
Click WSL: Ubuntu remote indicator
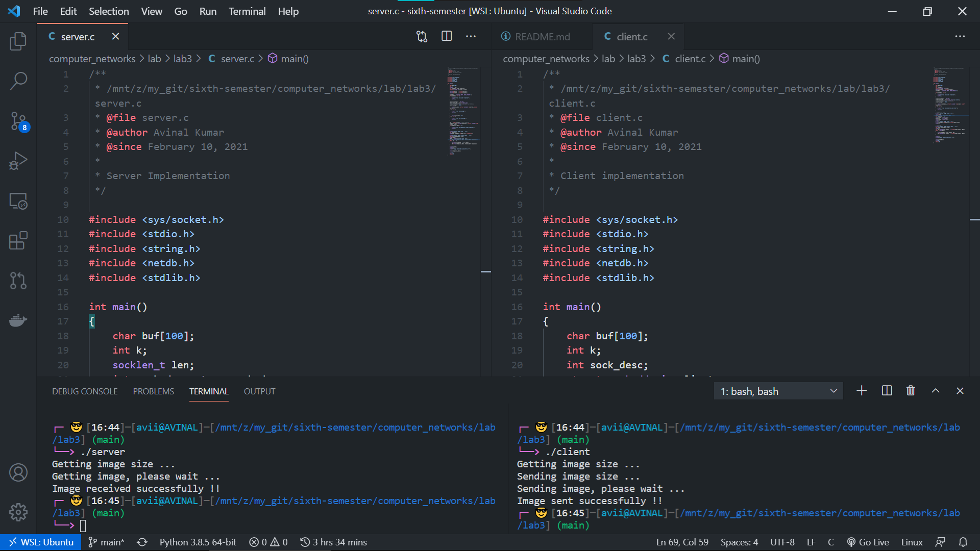[x=41, y=542]
